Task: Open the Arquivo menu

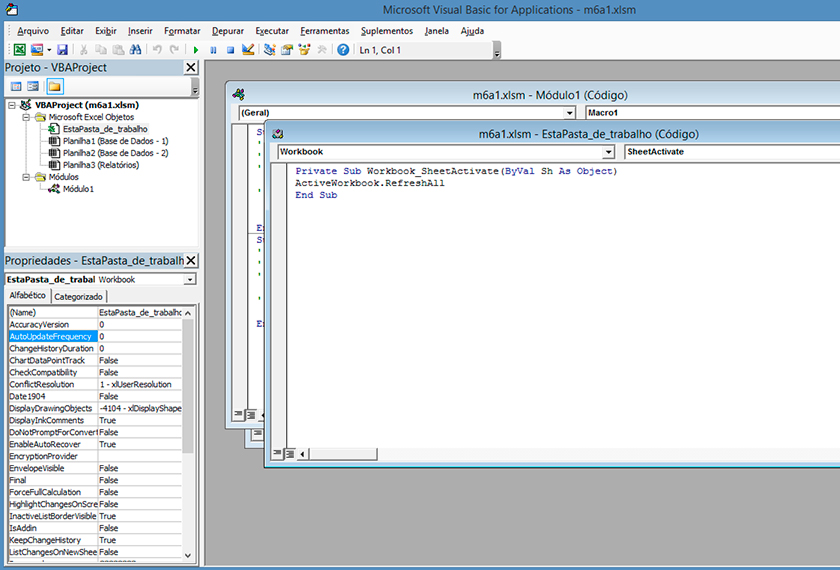Action: (x=33, y=31)
